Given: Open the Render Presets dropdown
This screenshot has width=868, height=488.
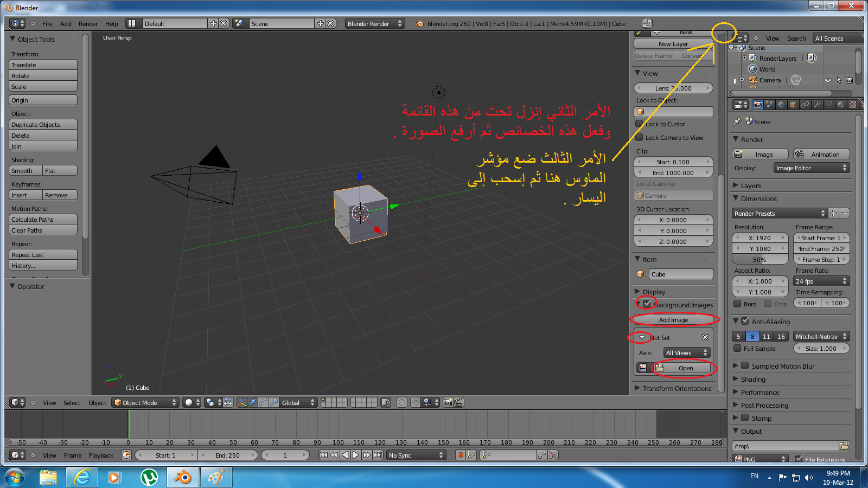Looking at the screenshot, I should 779,214.
